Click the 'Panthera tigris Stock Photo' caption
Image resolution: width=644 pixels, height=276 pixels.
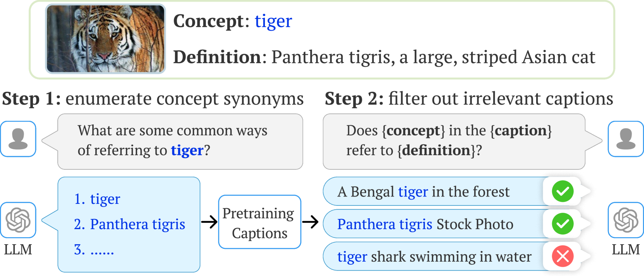425,224
